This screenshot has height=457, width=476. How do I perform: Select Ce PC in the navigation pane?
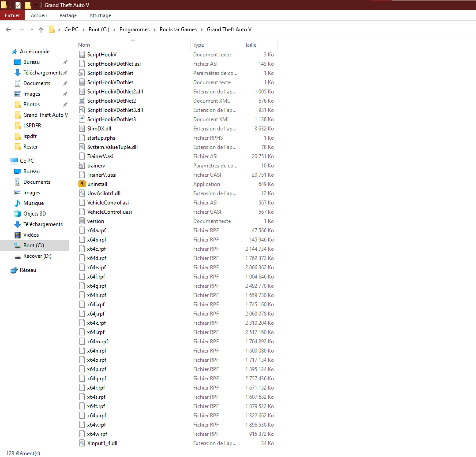[x=27, y=161]
